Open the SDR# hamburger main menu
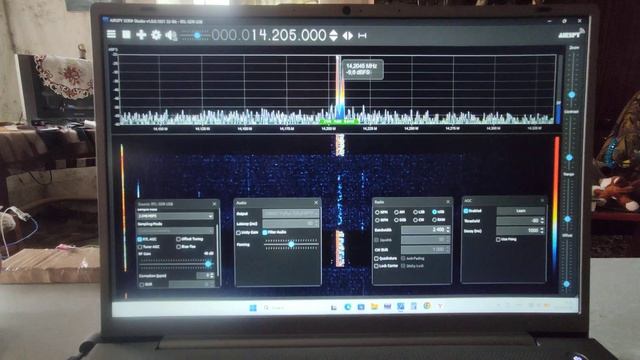Viewport: 640px width, 360px height. coord(111,34)
